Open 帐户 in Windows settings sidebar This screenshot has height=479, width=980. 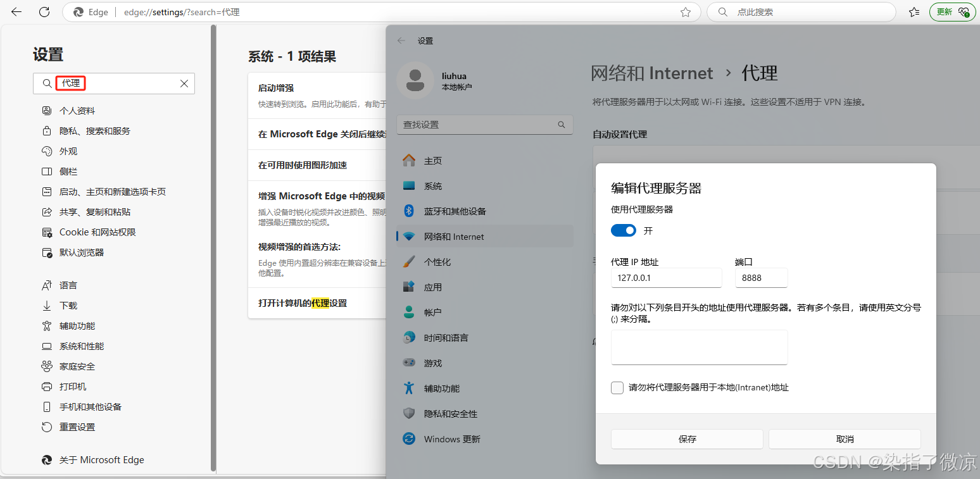[x=485, y=313]
